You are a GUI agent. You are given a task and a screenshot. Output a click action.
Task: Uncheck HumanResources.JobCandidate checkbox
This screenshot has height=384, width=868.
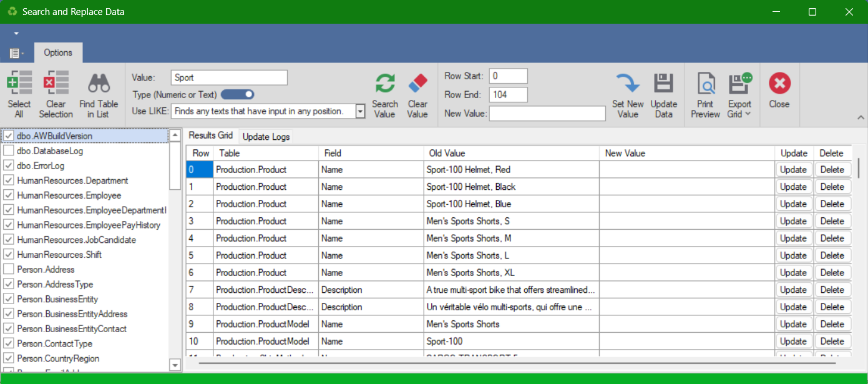pyautogui.click(x=9, y=240)
